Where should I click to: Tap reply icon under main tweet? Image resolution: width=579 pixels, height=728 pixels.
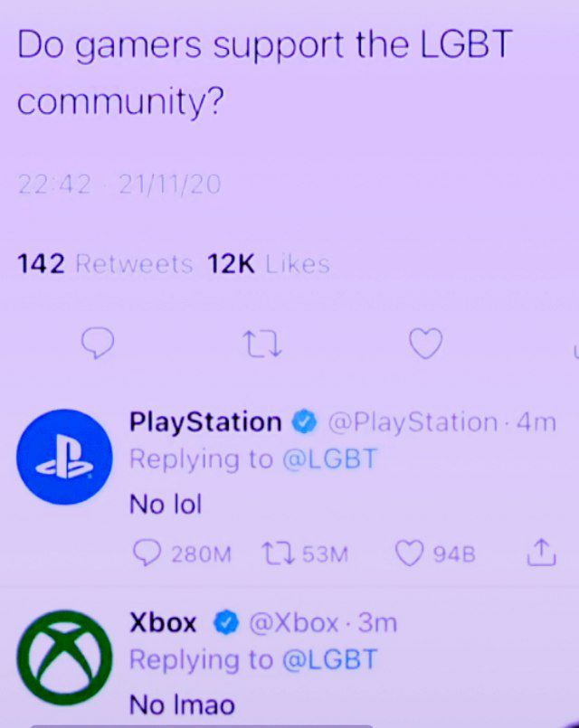98,343
